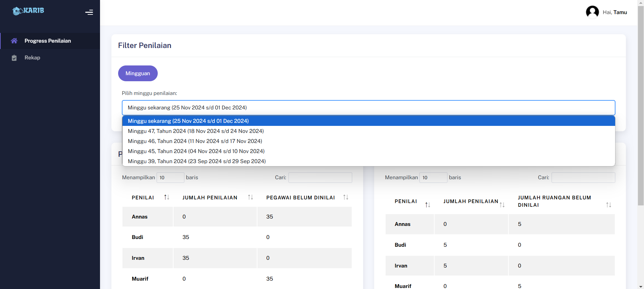Click the Hai, Tamu user link
The image size is (644, 289).
(614, 12)
